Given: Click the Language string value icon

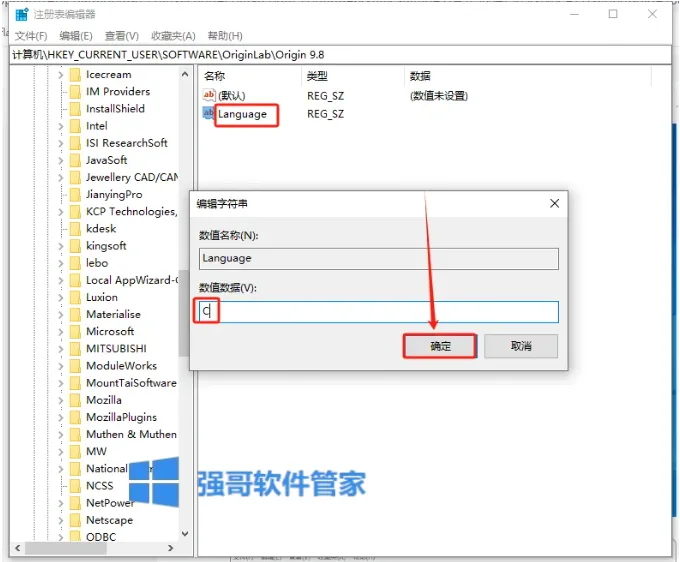Looking at the screenshot, I should pyautogui.click(x=209, y=114).
